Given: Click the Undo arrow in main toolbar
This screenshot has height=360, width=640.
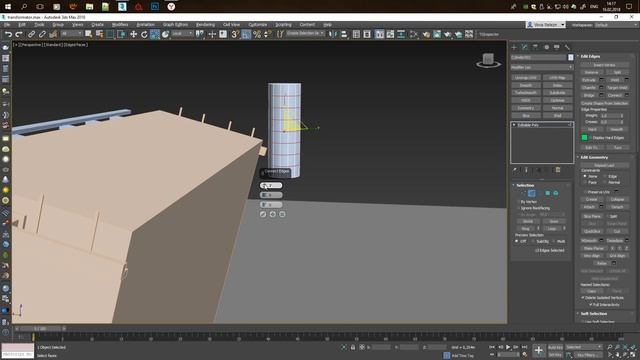Looking at the screenshot, I should coord(8,35).
